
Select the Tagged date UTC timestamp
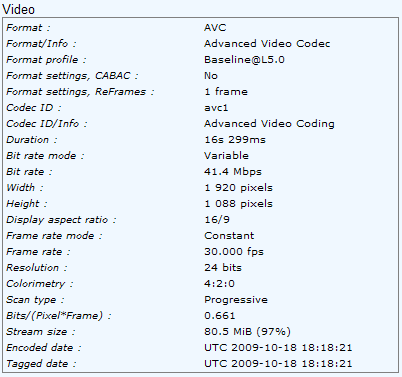coord(278,364)
